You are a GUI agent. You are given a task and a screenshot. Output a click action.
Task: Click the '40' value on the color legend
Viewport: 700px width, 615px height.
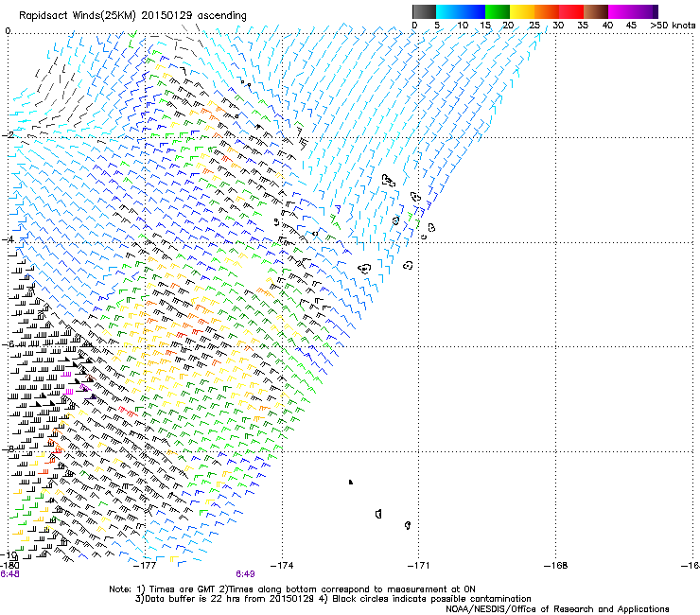(607, 25)
